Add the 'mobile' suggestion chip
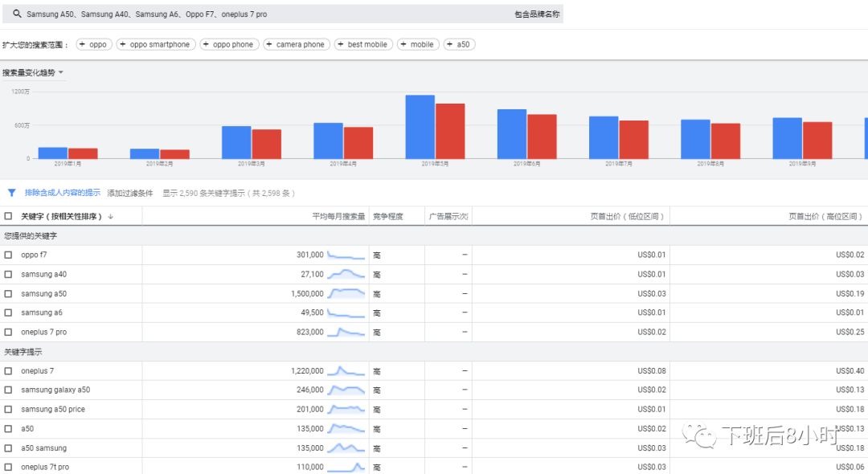 click(419, 44)
